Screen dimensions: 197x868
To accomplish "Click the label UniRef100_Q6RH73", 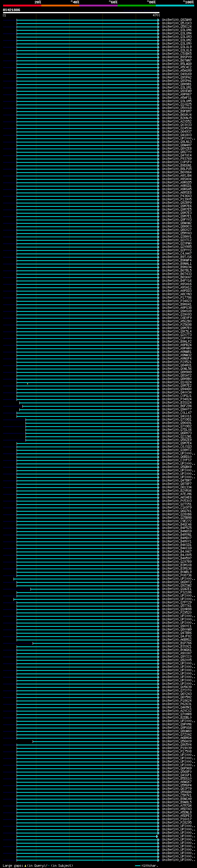I will (x=177, y=433).
